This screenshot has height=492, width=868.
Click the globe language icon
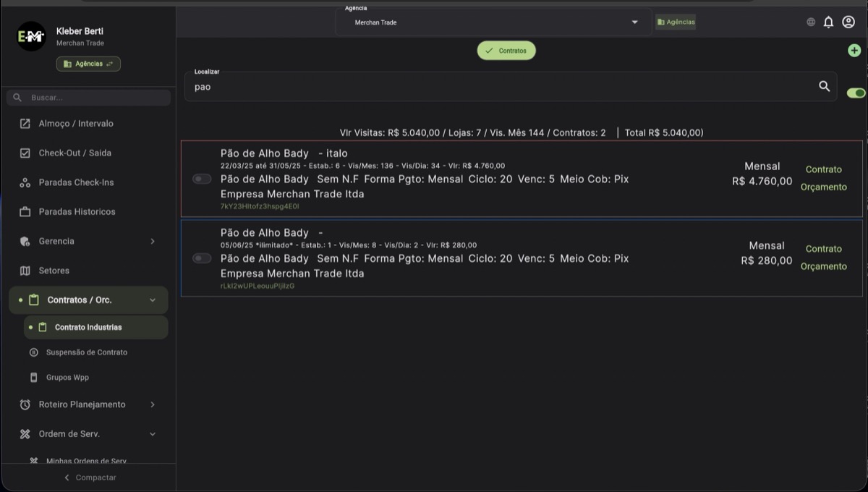pos(811,22)
